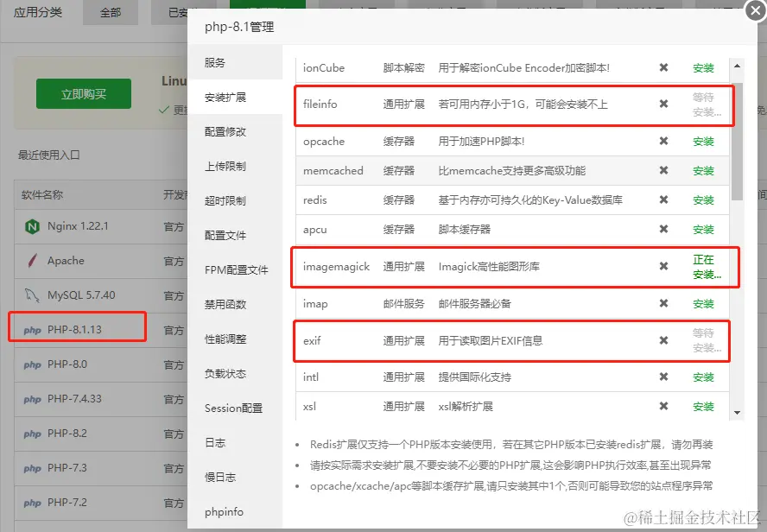This screenshot has height=532, width=767.
Task: Open 禁用函数 section
Action: click(235, 304)
